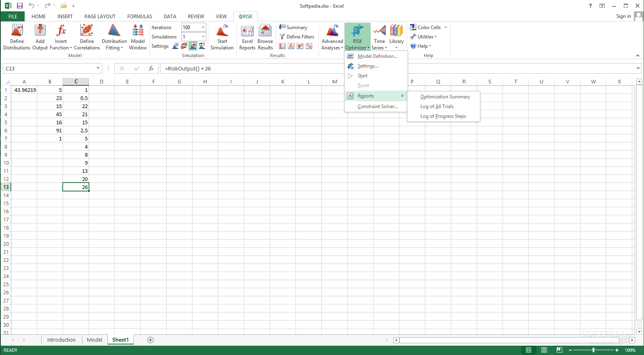Switch to the HOME ribbon tab
The width and height of the screenshot is (644, 355).
(38, 17)
